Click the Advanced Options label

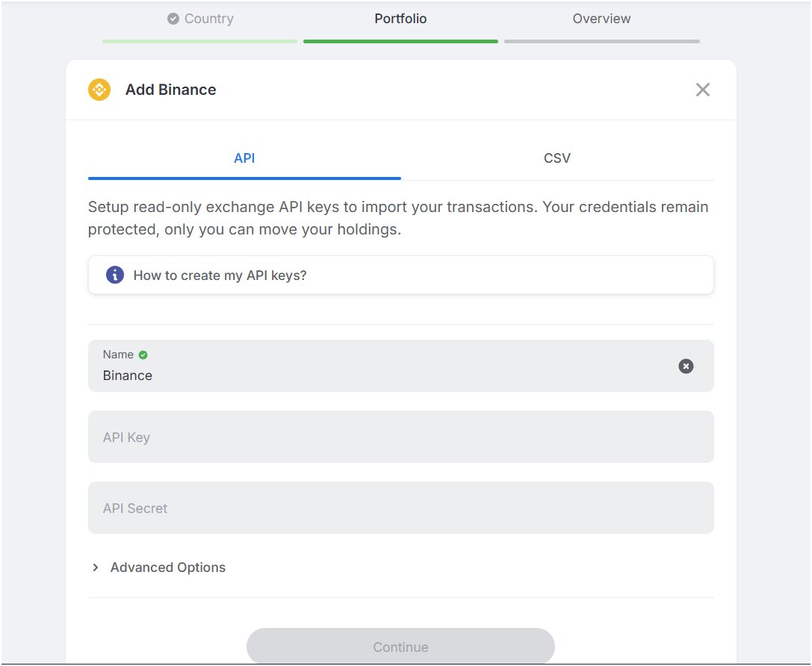coord(168,567)
